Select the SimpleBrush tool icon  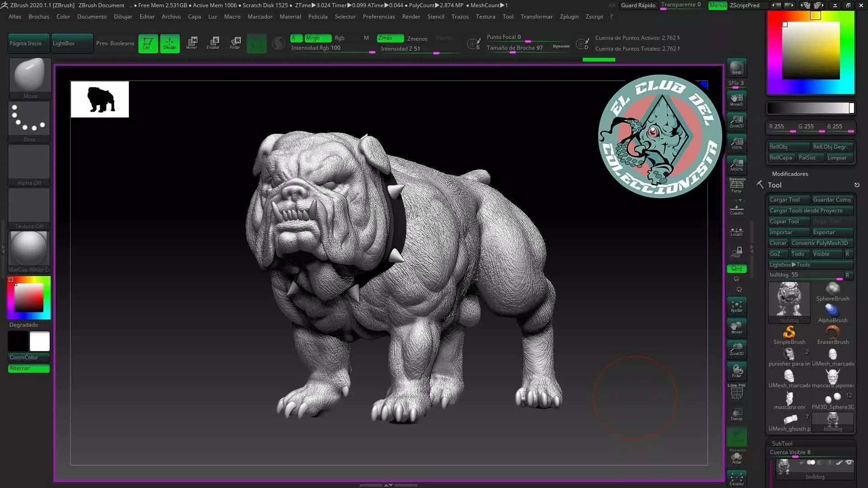(x=789, y=335)
